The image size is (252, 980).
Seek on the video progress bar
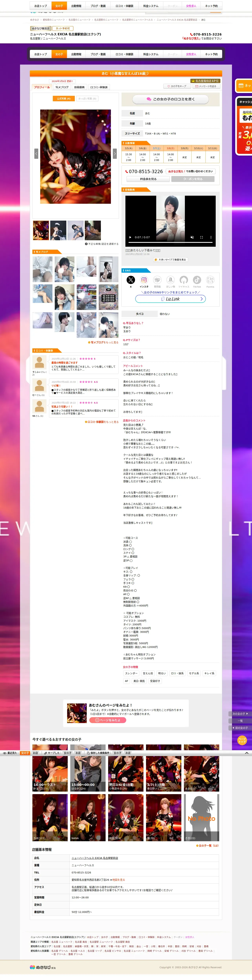pos(171,242)
